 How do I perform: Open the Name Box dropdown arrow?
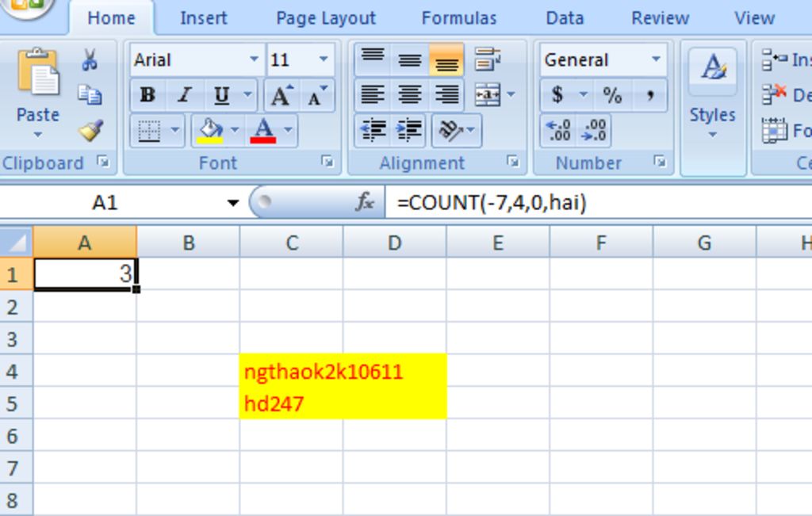[x=233, y=203]
